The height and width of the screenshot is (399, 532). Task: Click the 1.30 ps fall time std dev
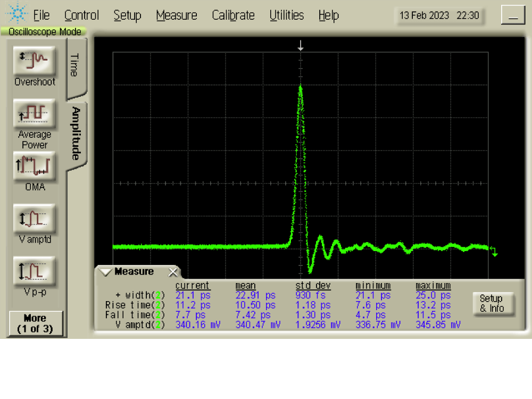pyautogui.click(x=313, y=315)
